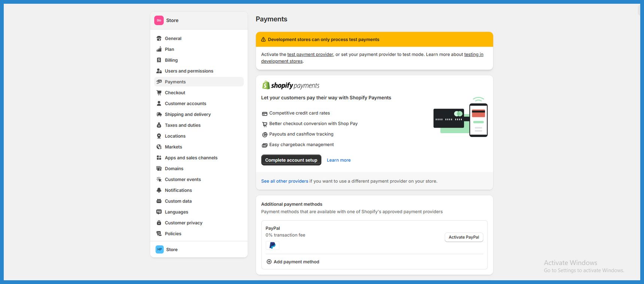Open Domains settings

pyautogui.click(x=199, y=169)
